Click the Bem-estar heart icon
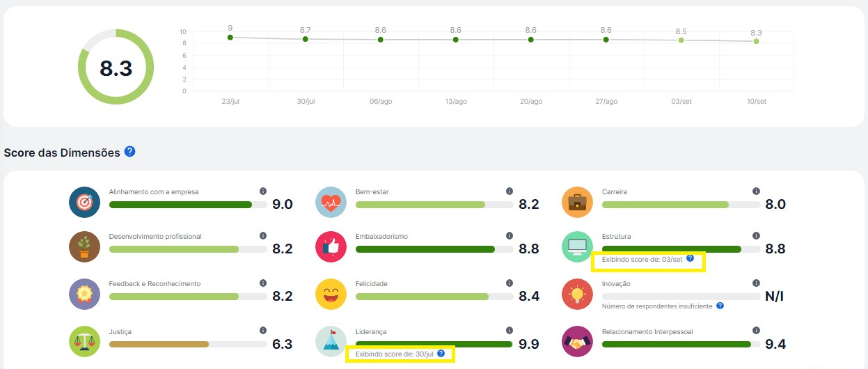The width and height of the screenshot is (868, 369). [x=331, y=202]
